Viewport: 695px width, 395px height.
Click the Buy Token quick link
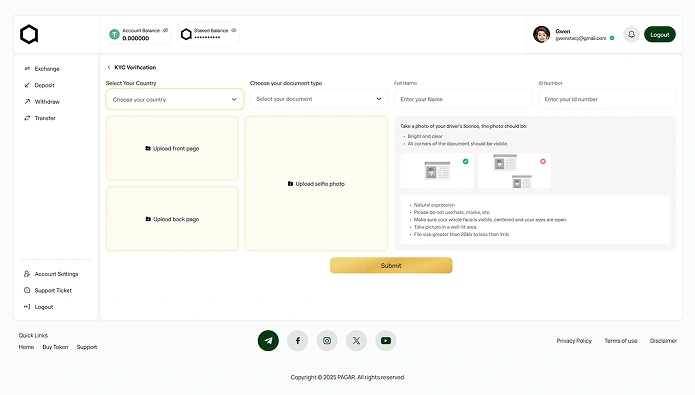[x=55, y=347]
